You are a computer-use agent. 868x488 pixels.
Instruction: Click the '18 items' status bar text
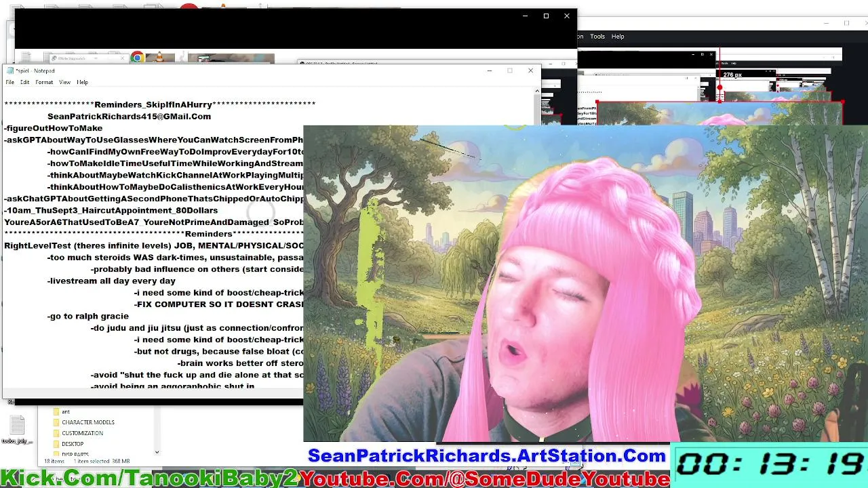[54, 462]
